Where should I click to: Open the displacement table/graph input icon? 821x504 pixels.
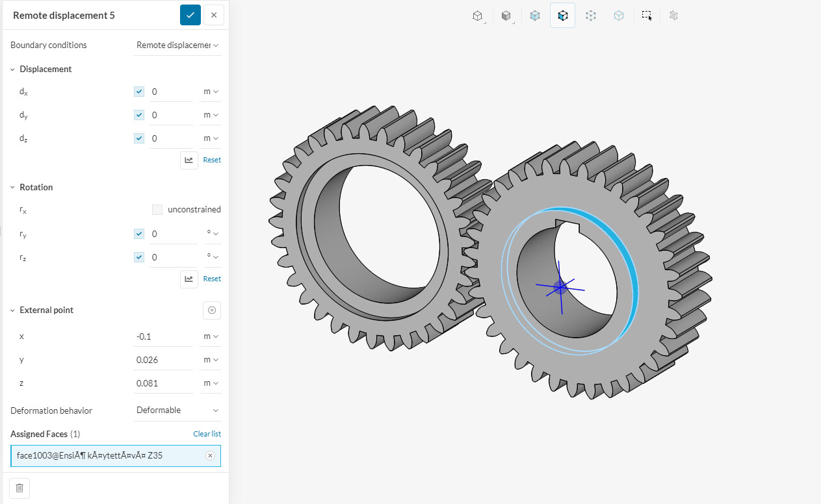(x=189, y=160)
